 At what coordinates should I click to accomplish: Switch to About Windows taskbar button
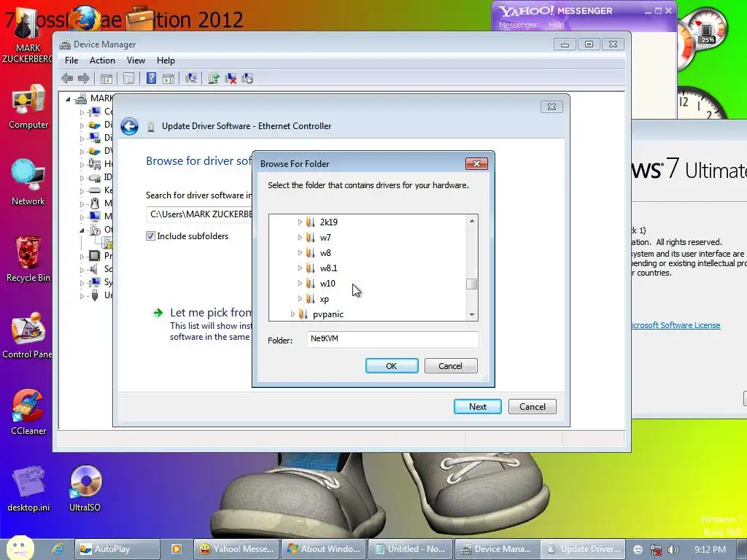[324, 549]
